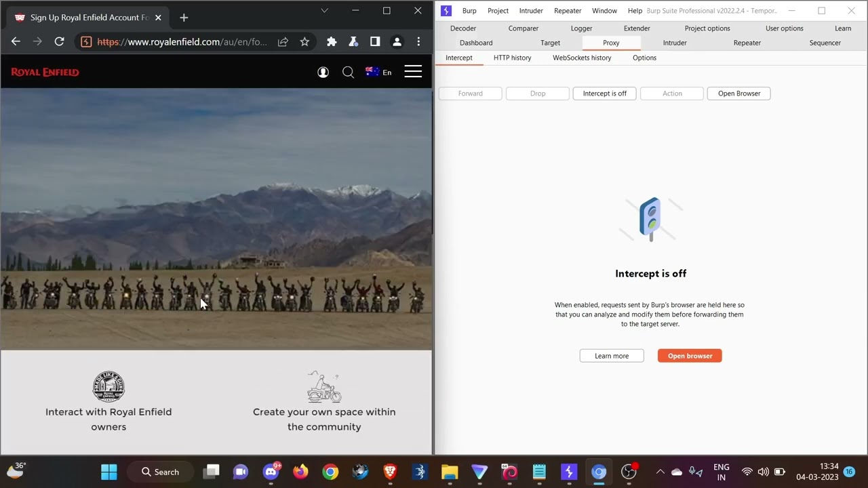868x488 pixels.
Task: Switch to the Comparer tab
Action: [x=524, y=28]
